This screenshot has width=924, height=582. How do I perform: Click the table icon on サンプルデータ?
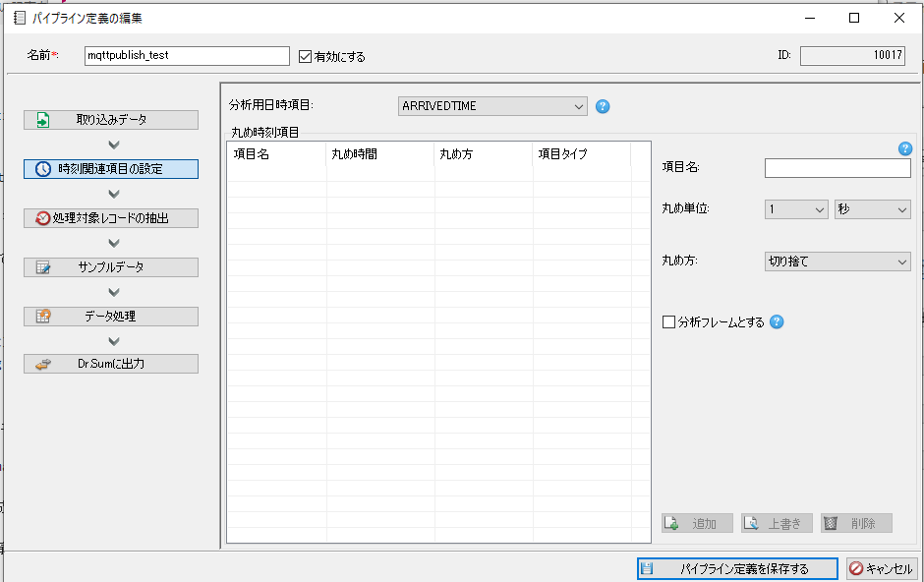coord(43,267)
